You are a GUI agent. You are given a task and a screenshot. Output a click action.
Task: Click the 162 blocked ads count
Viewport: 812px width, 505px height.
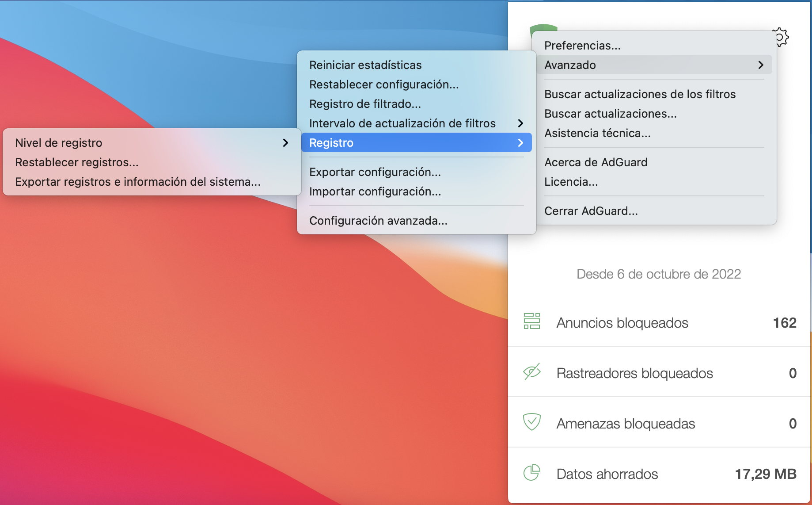point(785,323)
